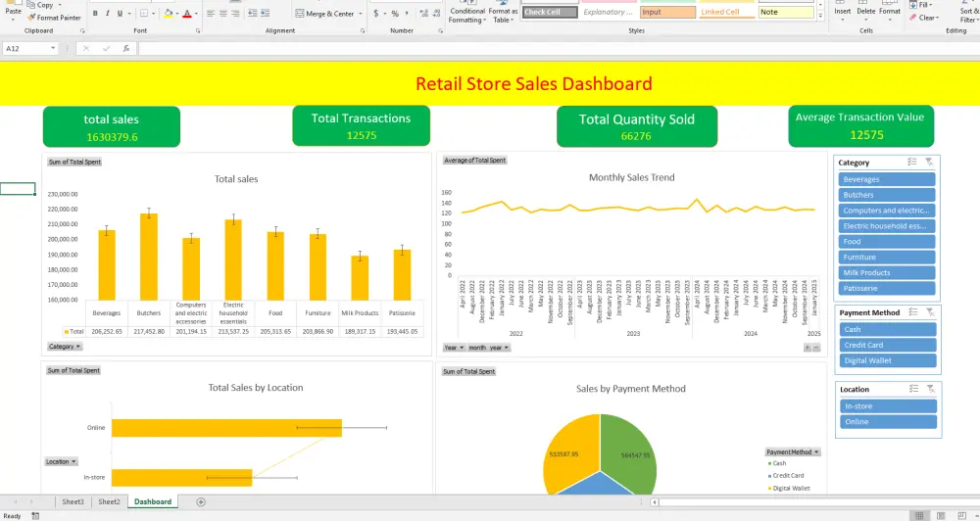Open Number format dialog launcher
980x521 pixels.
click(x=440, y=30)
